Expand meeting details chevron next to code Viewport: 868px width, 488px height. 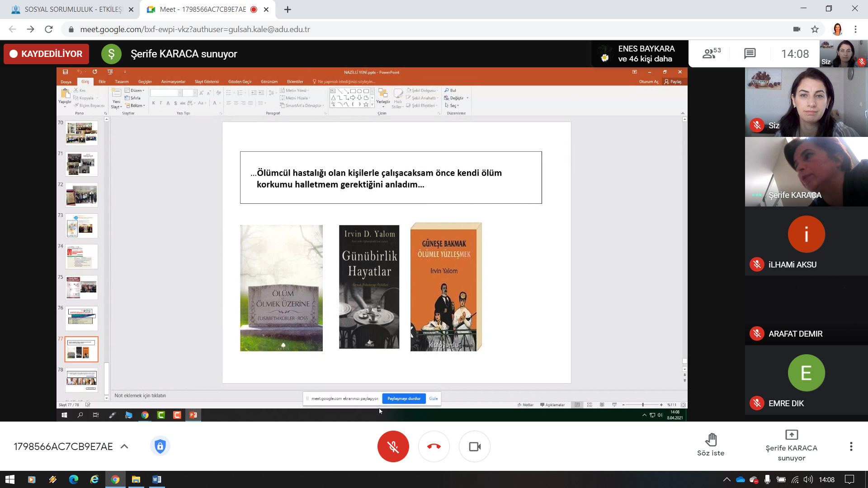coord(124,446)
